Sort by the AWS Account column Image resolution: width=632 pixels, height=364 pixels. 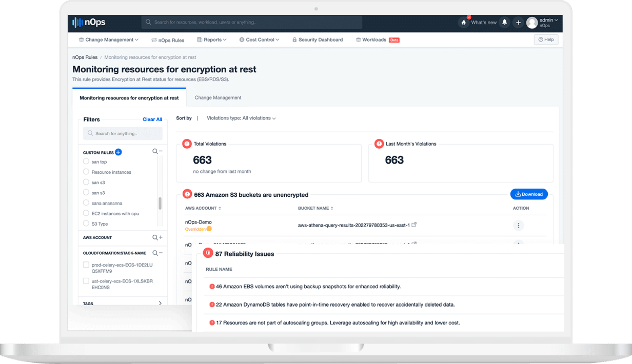(x=203, y=208)
